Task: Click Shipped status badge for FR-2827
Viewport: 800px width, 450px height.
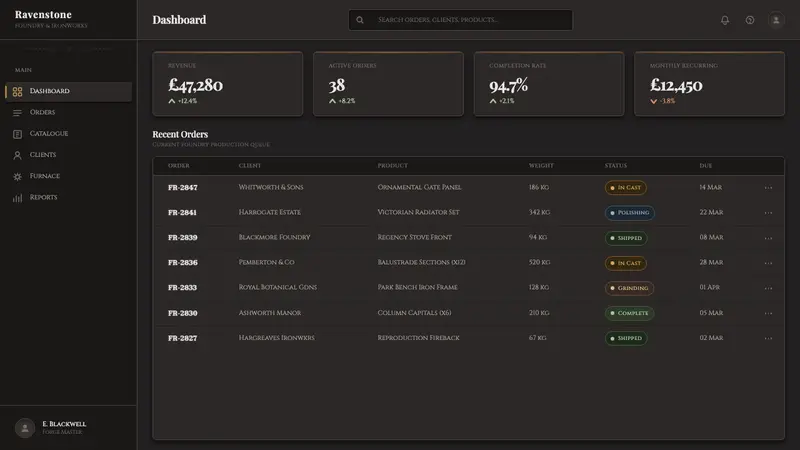Action: coord(626,338)
